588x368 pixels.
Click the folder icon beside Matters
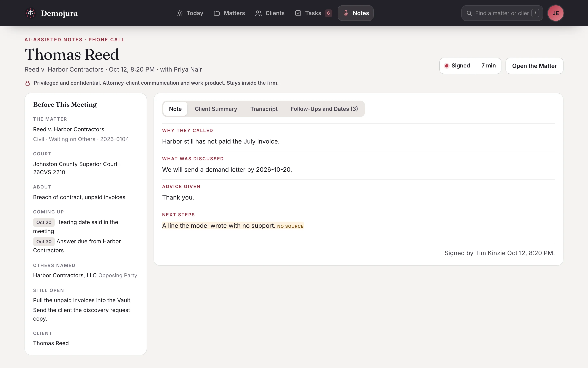[x=217, y=13]
